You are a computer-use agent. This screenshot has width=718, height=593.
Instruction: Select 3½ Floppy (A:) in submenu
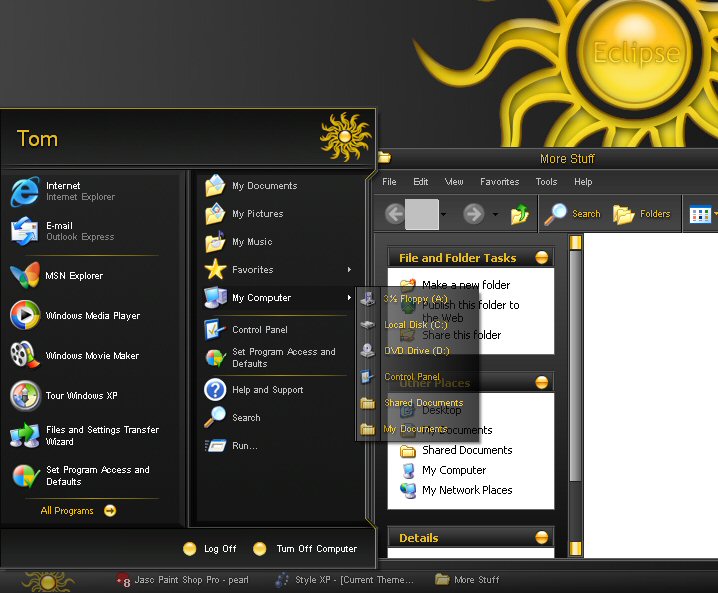pos(418,299)
